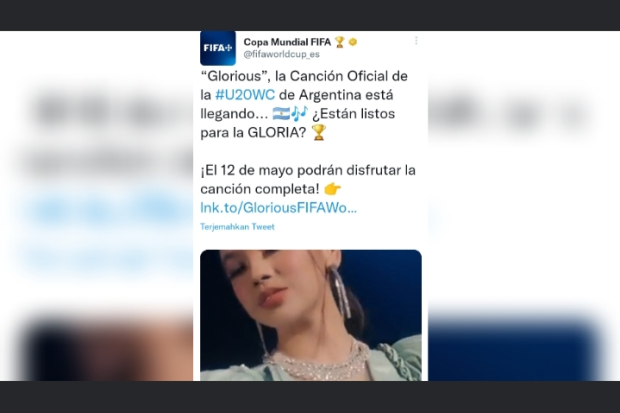Viewport: 620px width, 413px height.
Task: Click the trophy emoji after GLORIA?
Action: click(319, 133)
